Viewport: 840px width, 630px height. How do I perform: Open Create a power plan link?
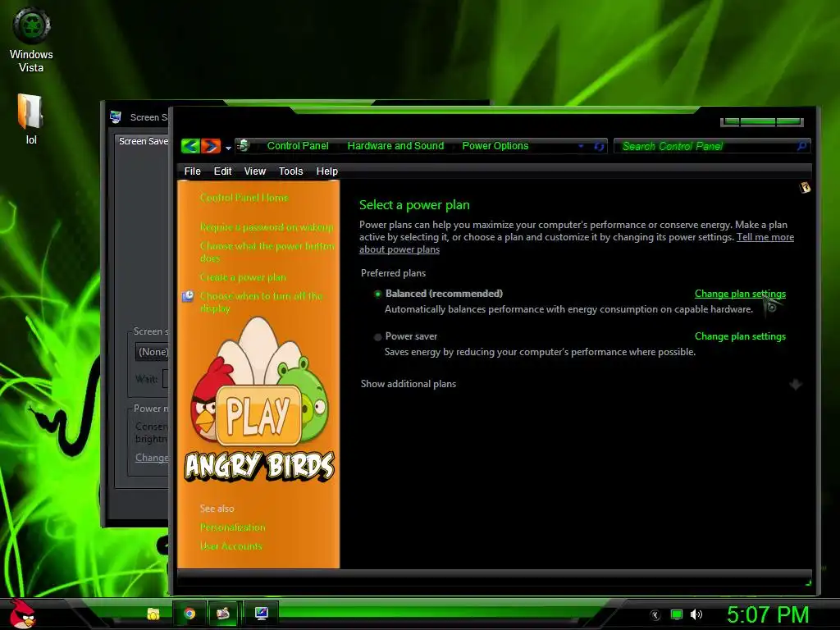tap(243, 277)
